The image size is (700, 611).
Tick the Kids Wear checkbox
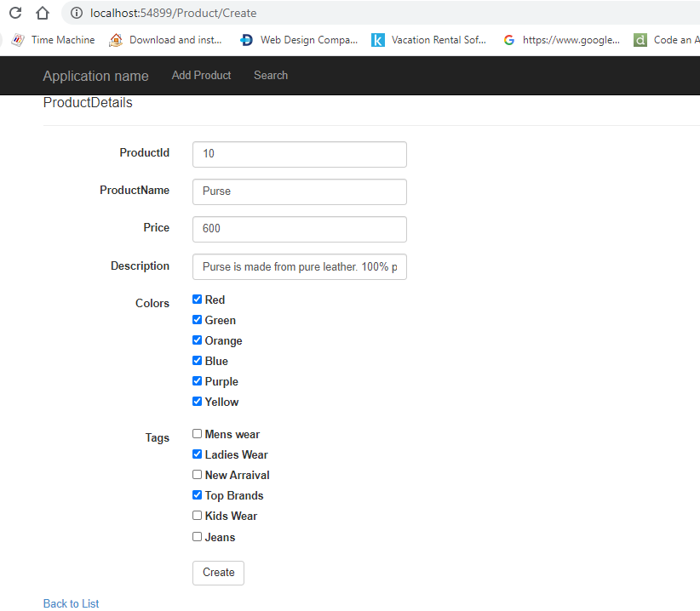[197, 516]
